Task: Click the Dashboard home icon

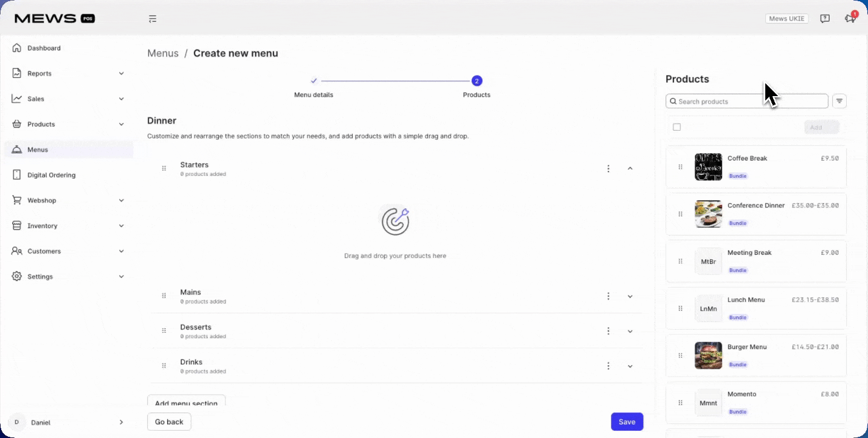Action: 16,48
